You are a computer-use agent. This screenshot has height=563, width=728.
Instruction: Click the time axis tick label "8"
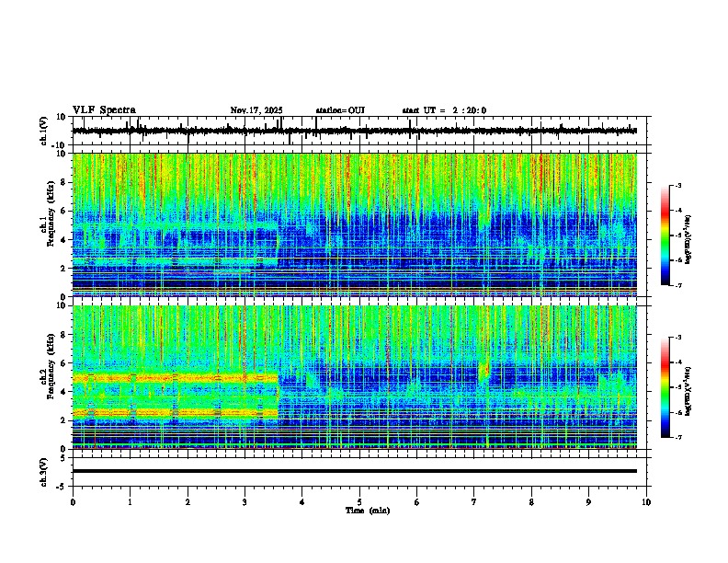pos(531,502)
